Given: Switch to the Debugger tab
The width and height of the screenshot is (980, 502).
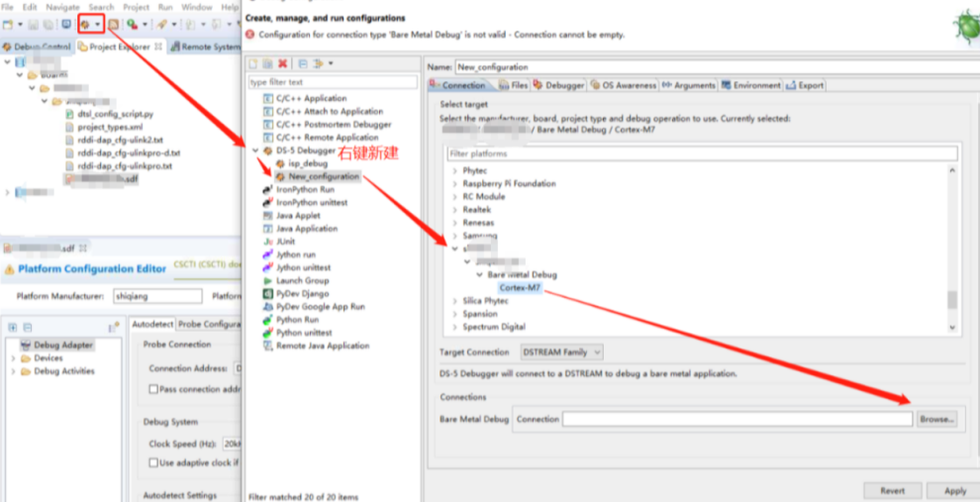Looking at the screenshot, I should click(x=558, y=85).
